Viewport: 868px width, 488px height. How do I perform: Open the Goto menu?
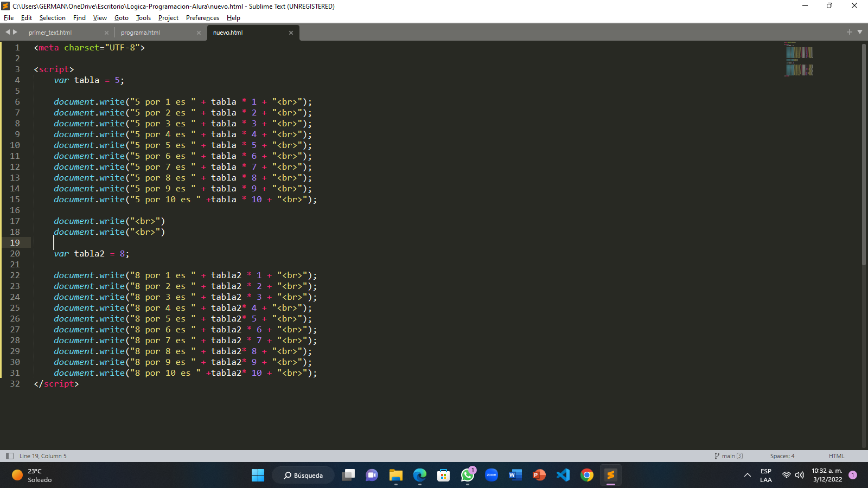121,18
